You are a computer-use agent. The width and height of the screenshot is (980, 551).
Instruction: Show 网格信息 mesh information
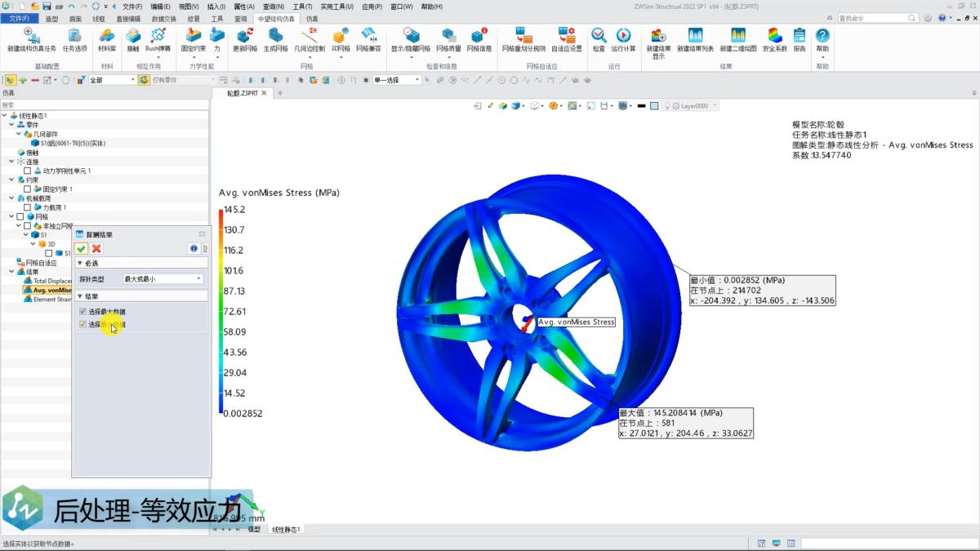coord(479,39)
